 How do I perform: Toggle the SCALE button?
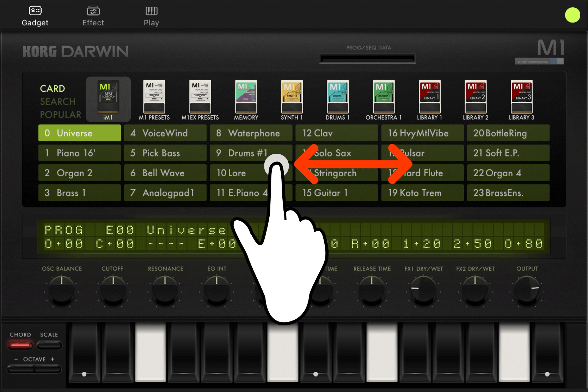click(49, 345)
